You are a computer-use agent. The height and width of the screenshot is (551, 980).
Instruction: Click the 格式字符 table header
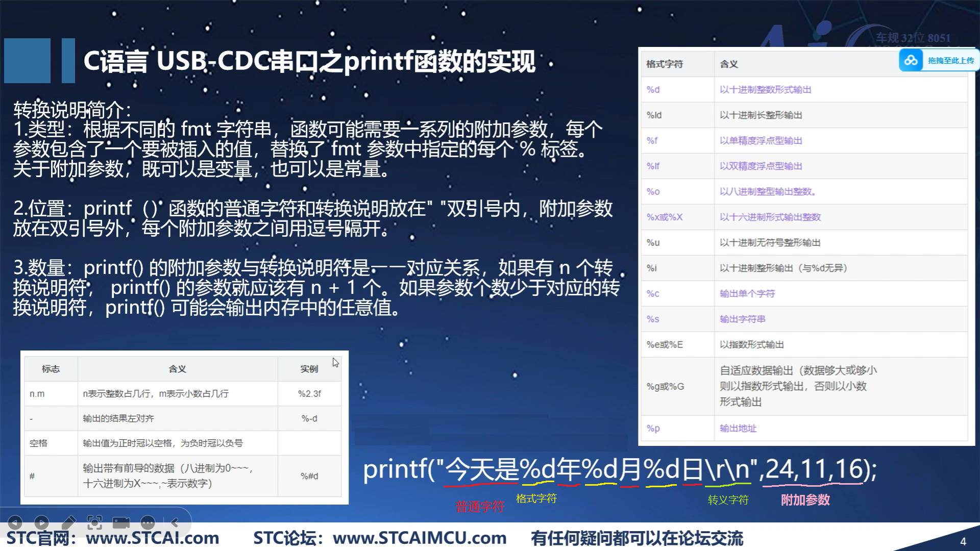664,64
